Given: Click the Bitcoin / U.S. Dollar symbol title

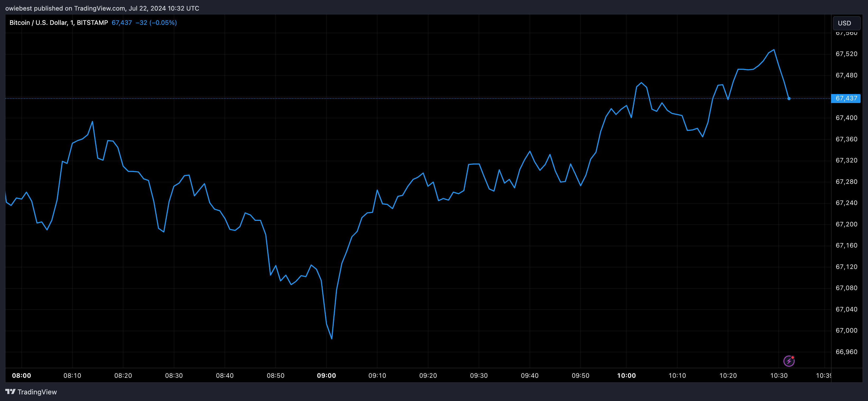Looking at the screenshot, I should pyautogui.click(x=58, y=22).
